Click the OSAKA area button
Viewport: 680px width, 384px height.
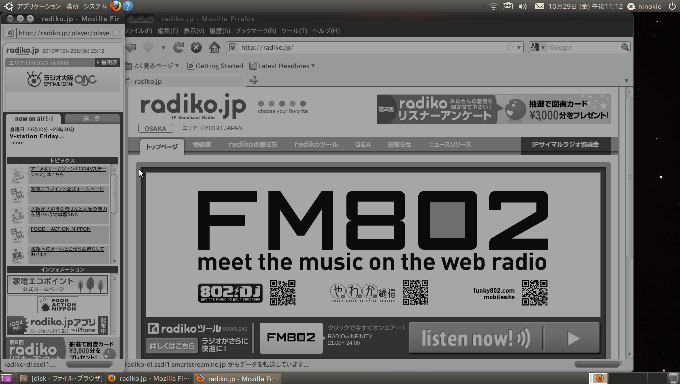pyautogui.click(x=155, y=128)
